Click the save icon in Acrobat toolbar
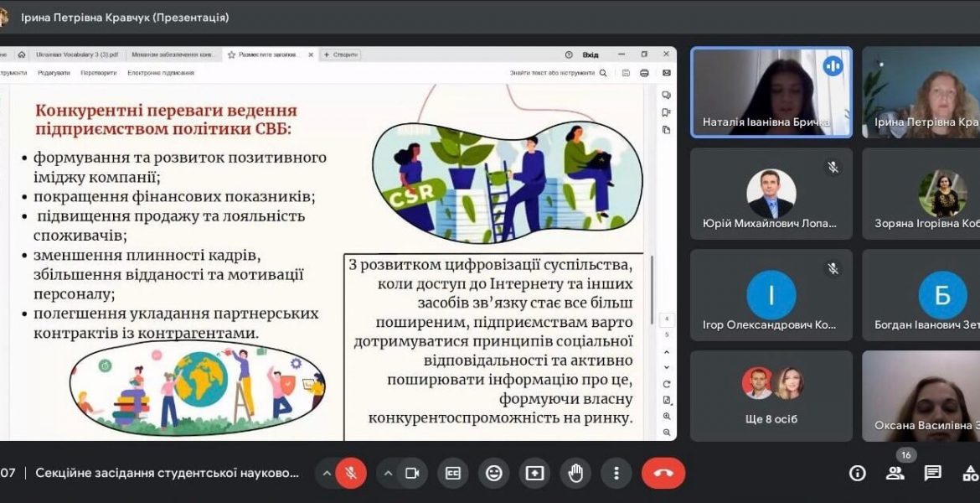This screenshot has width=980, height=503. 627,73
